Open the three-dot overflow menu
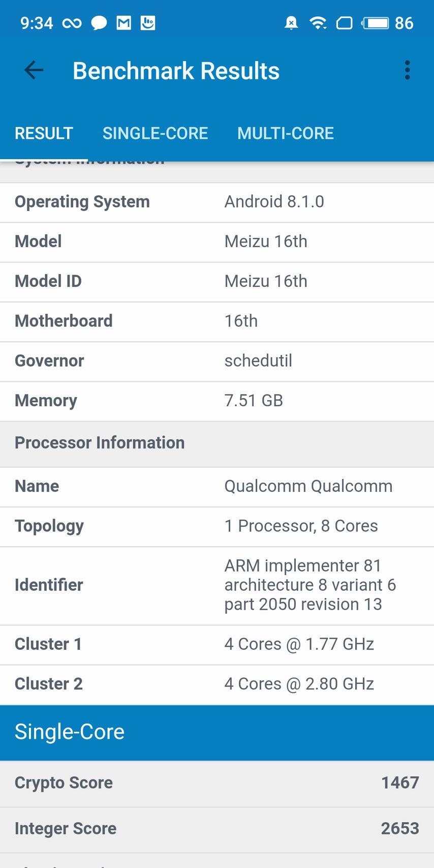This screenshot has height=868, width=434. (407, 70)
